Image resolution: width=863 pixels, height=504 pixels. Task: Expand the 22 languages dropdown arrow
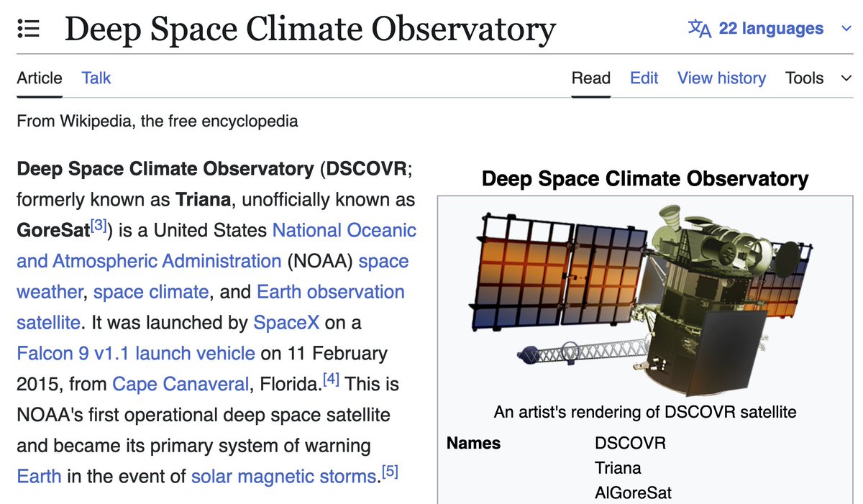point(846,29)
